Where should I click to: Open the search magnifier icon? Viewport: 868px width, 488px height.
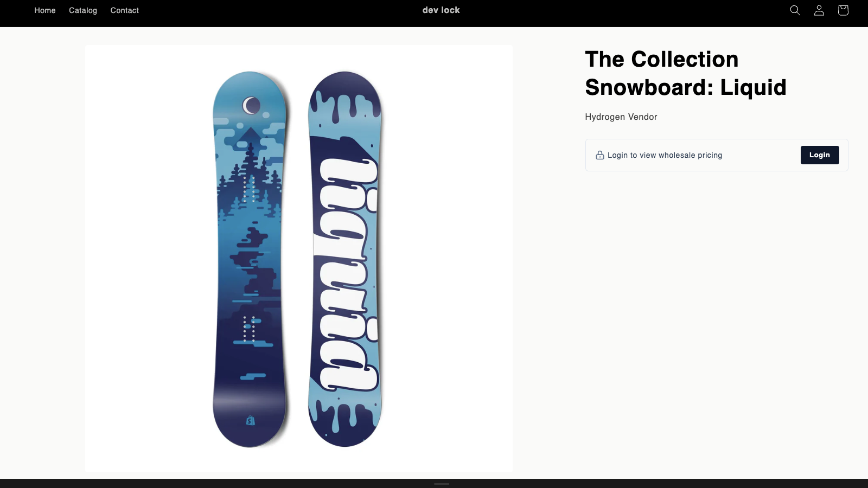[x=795, y=10]
